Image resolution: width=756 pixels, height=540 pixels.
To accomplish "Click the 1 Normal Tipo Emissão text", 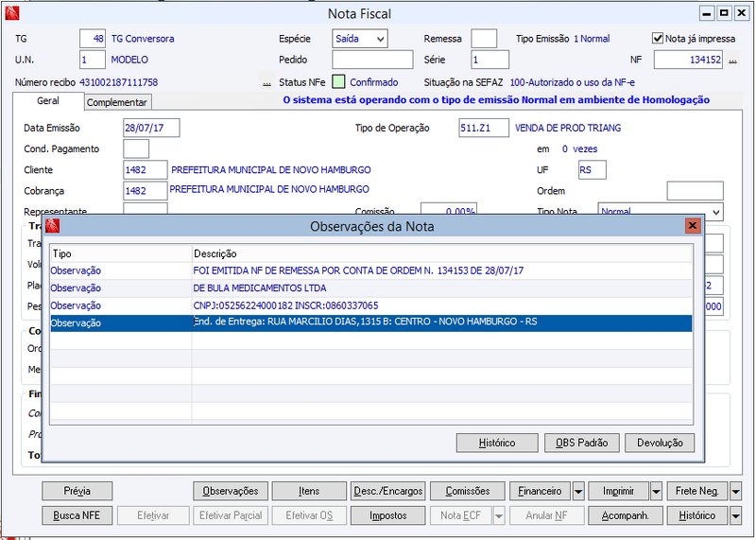I will [592, 39].
